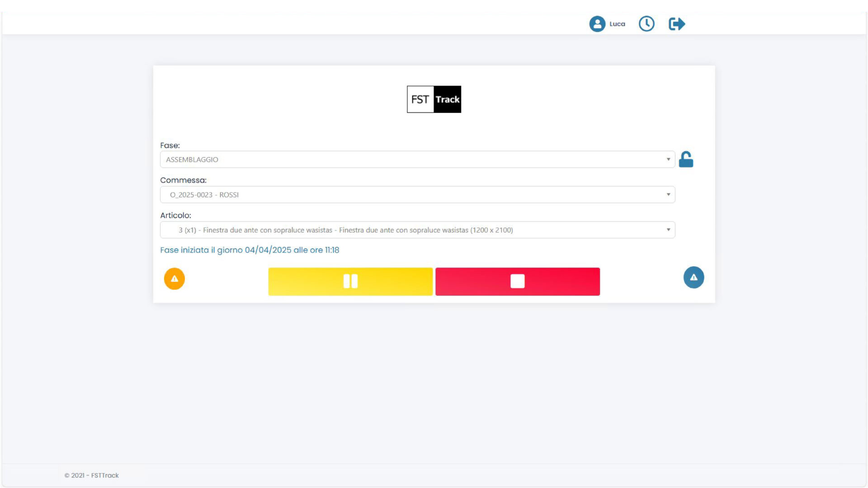The width and height of the screenshot is (868, 488).
Task: Click the white pause symbol
Action: click(350, 281)
